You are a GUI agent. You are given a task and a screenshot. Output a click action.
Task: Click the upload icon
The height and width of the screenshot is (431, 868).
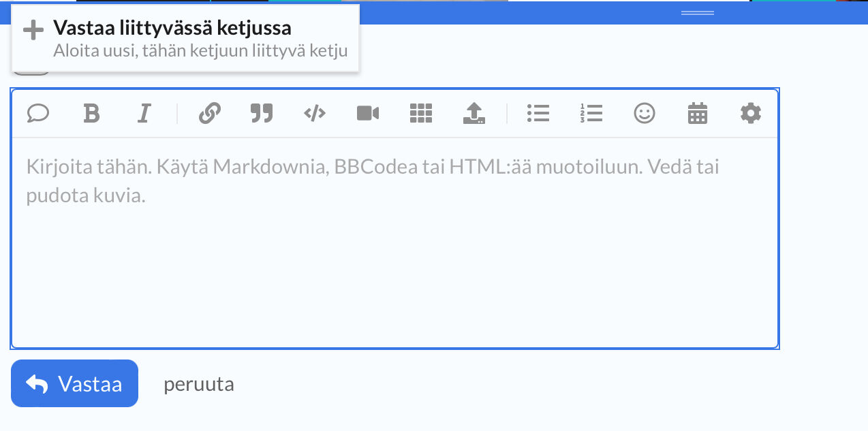474,113
